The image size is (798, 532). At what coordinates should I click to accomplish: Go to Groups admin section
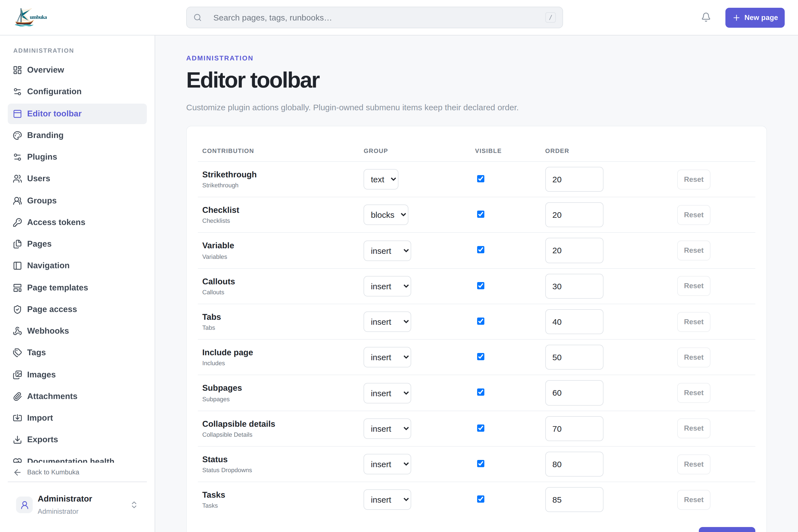pos(77,201)
